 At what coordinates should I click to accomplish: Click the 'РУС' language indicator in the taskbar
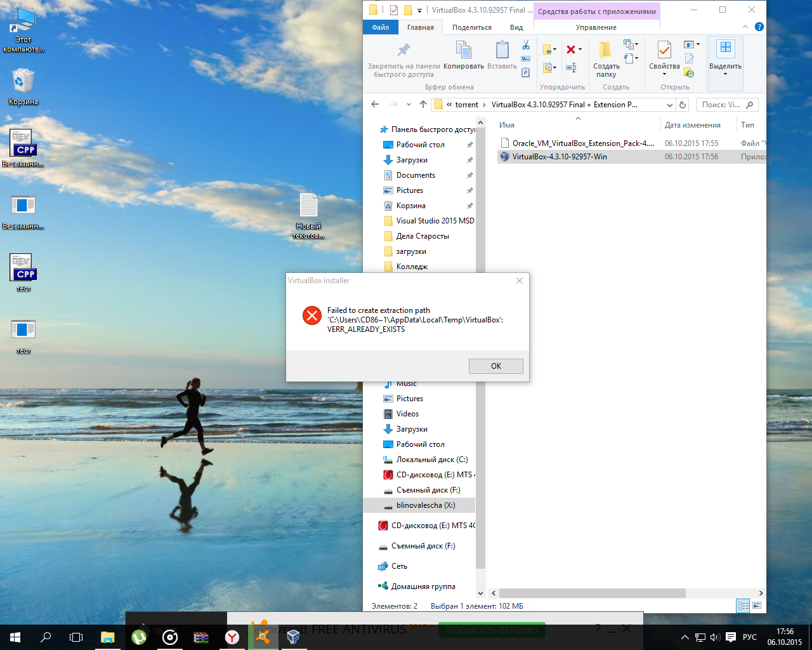750,637
